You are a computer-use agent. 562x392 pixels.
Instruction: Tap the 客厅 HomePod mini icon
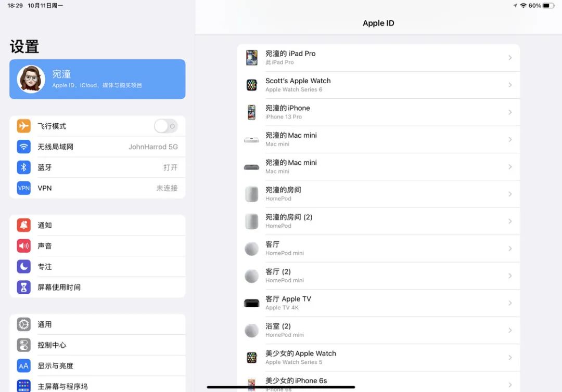point(252,249)
